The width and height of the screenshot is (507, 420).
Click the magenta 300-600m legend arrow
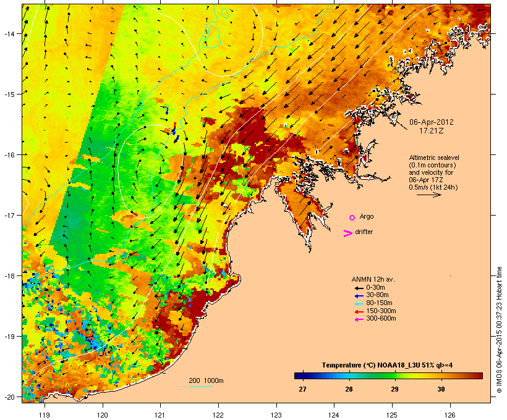pos(359,319)
